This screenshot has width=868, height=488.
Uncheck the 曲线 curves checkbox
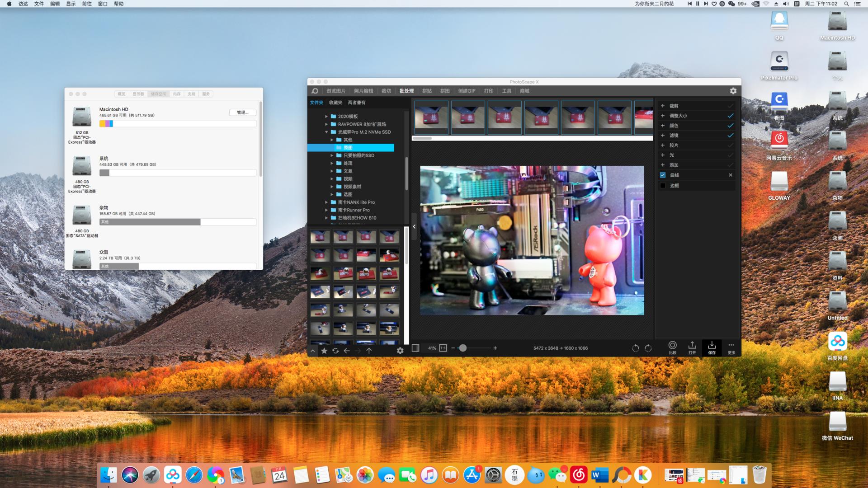click(663, 175)
